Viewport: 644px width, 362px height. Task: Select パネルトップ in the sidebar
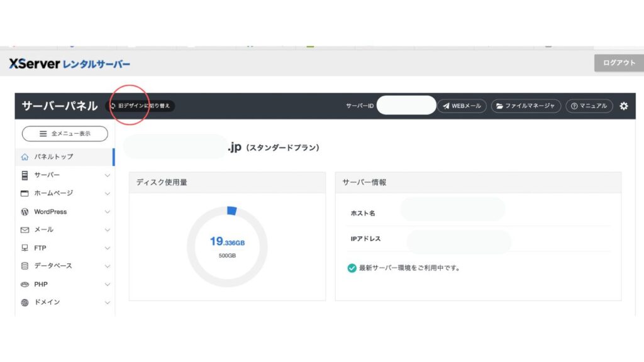[53, 156]
